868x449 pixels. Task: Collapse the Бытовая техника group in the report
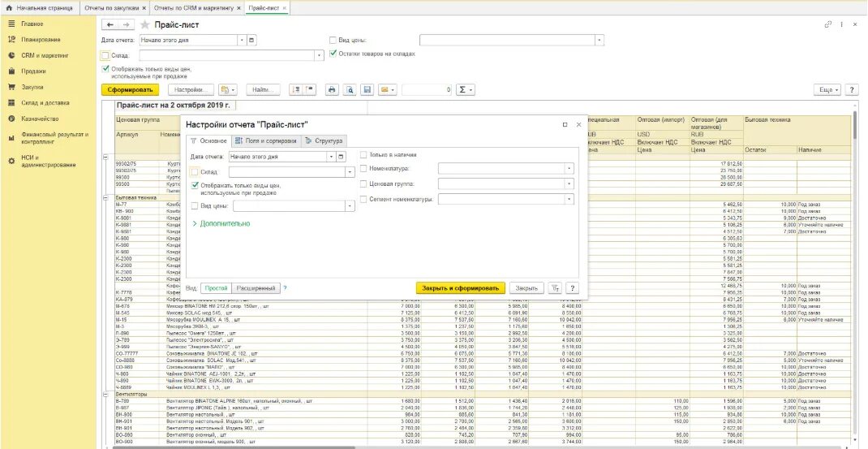[105, 196]
